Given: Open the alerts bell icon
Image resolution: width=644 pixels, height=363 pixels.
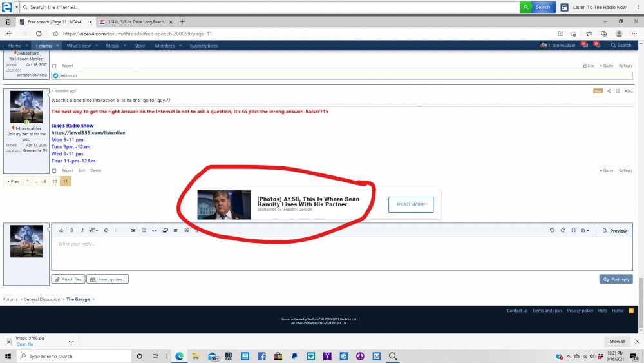Looking at the screenshot, I should click(x=597, y=44).
